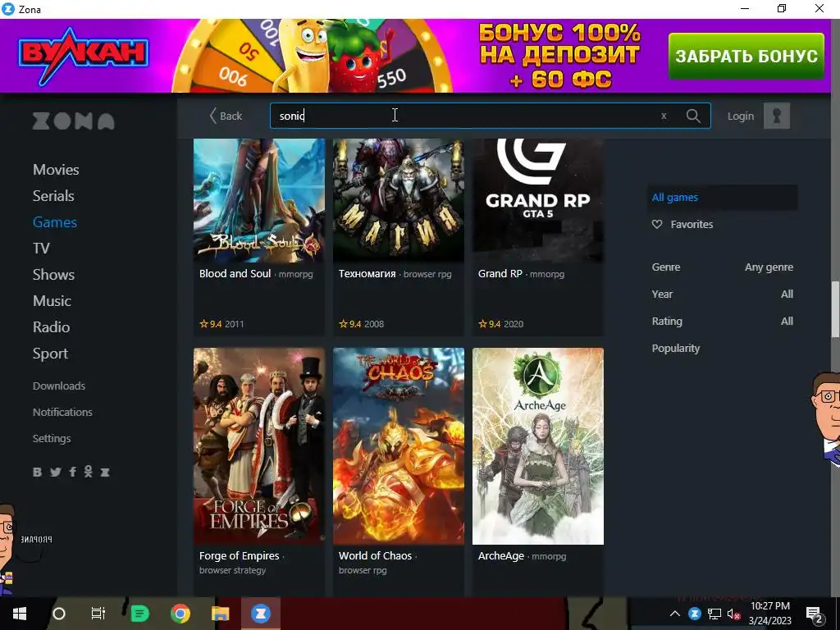Screen dimensions: 840x630
Task: Click the World of Chaos title text
Action: tap(375, 556)
